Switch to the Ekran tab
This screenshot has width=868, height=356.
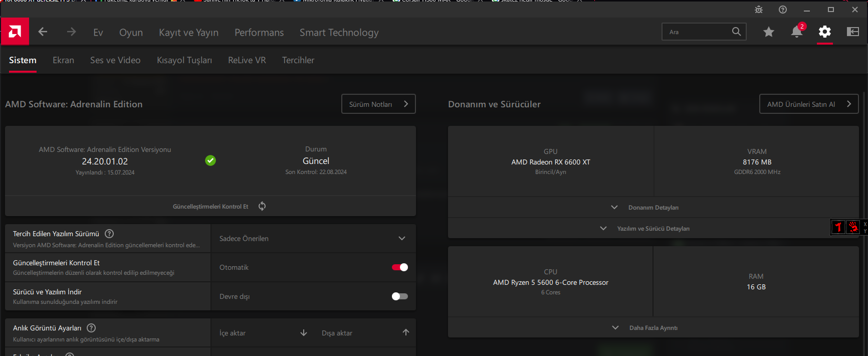(x=63, y=60)
